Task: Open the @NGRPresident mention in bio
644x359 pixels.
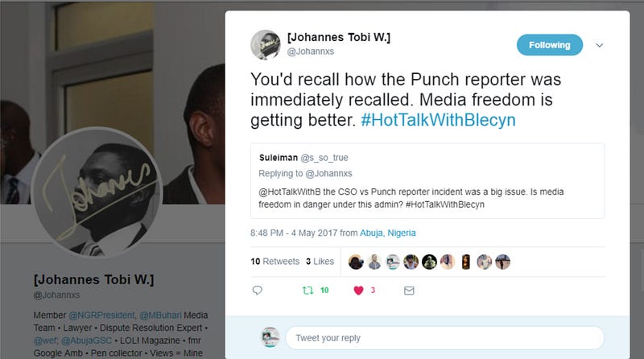Action: [x=101, y=315]
